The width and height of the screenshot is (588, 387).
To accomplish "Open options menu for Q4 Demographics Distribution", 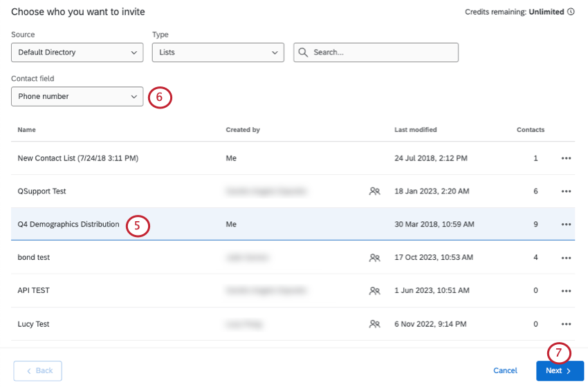I will click(566, 225).
